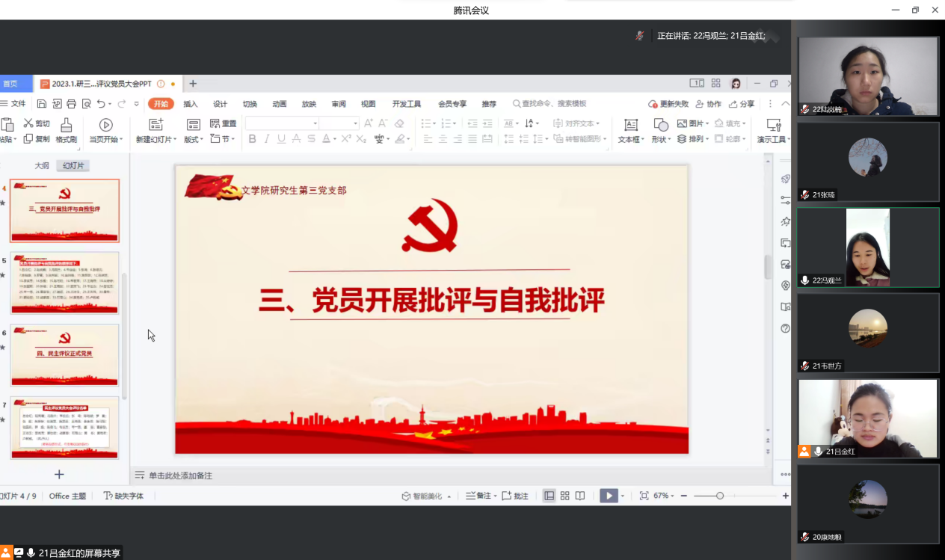This screenshot has height=560, width=945.
Task: Click the Share (分享) button
Action: [x=742, y=104]
